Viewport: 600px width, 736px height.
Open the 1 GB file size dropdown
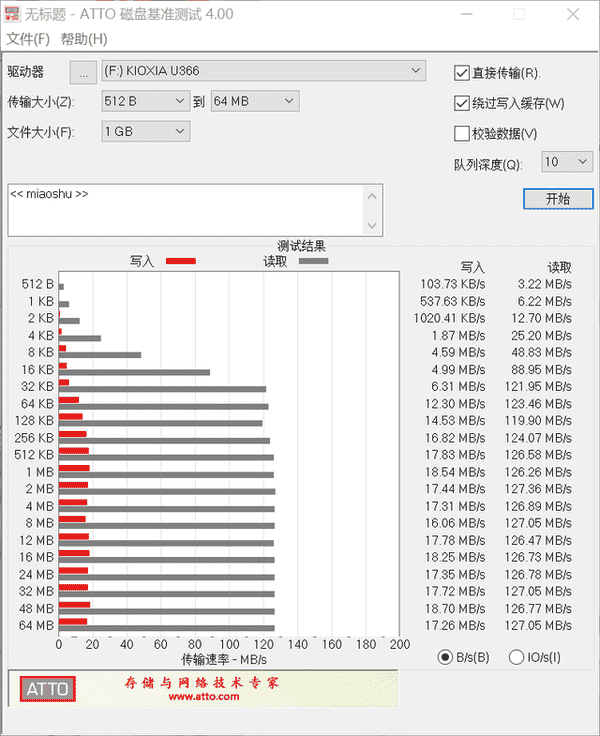[x=146, y=131]
